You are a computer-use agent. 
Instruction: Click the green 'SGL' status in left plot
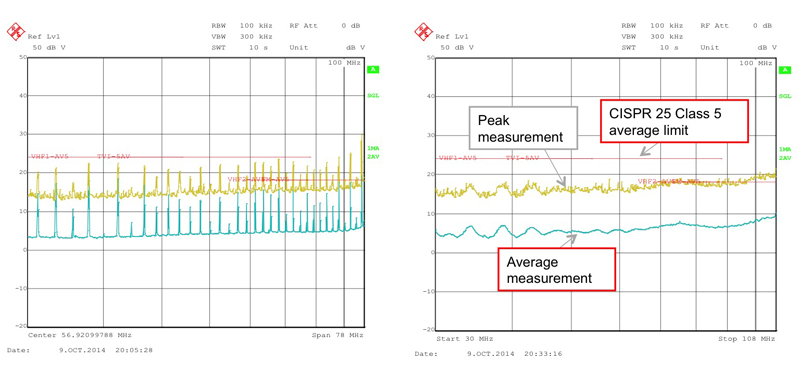coord(373,95)
